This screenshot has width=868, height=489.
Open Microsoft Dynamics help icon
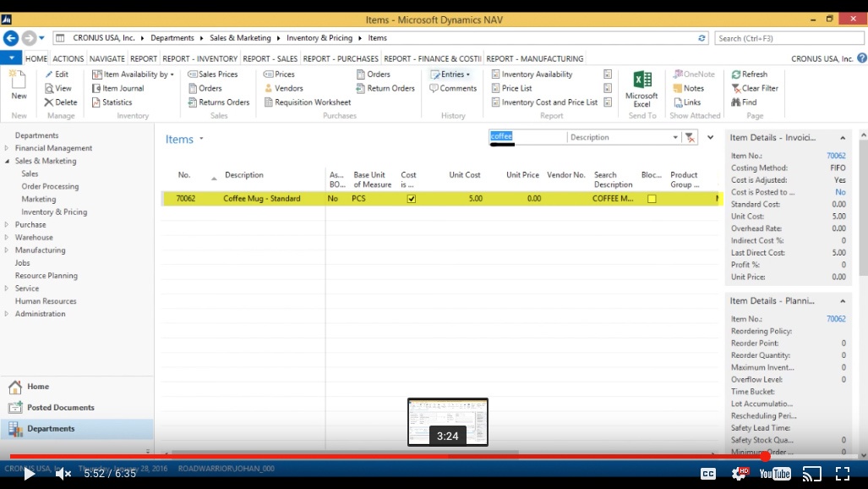coord(862,58)
